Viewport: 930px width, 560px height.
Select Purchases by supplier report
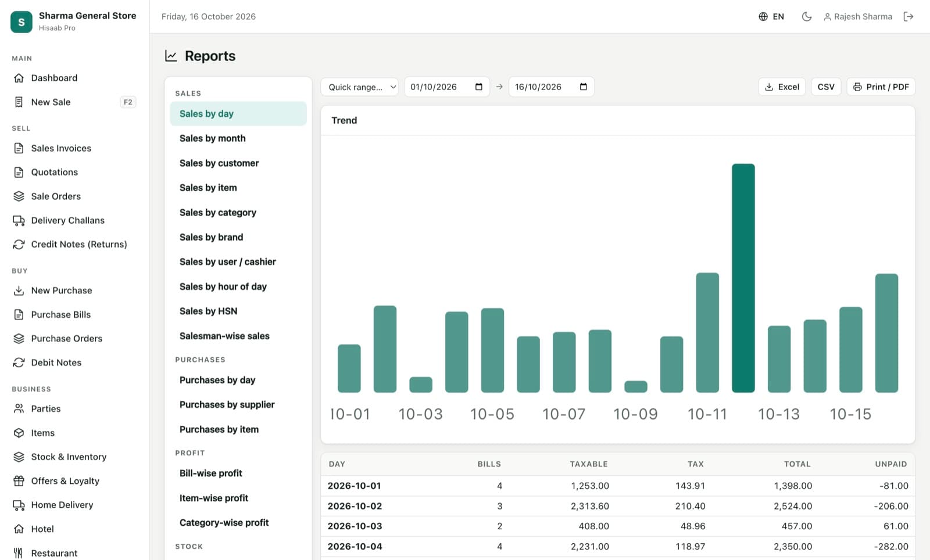coord(238,404)
